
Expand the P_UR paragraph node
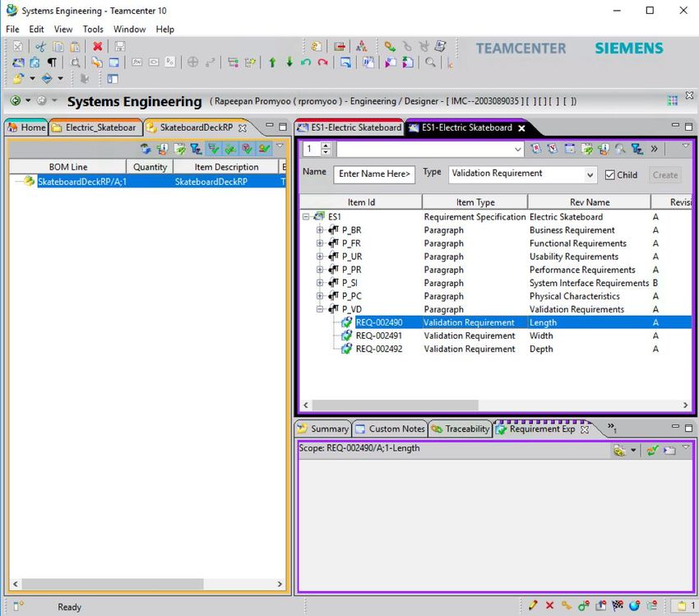(320, 257)
